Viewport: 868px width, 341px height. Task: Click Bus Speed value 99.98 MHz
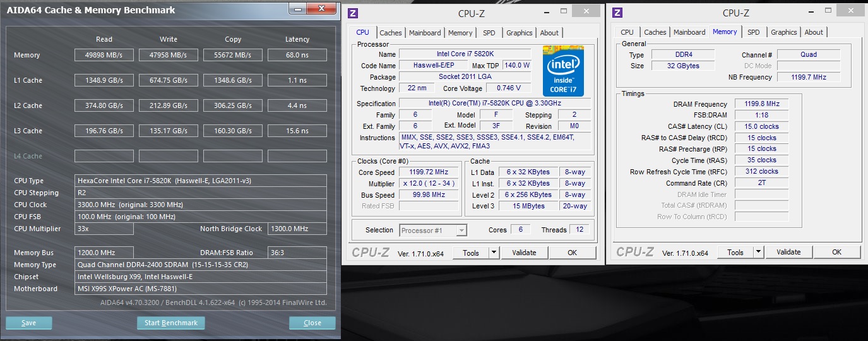coord(429,194)
